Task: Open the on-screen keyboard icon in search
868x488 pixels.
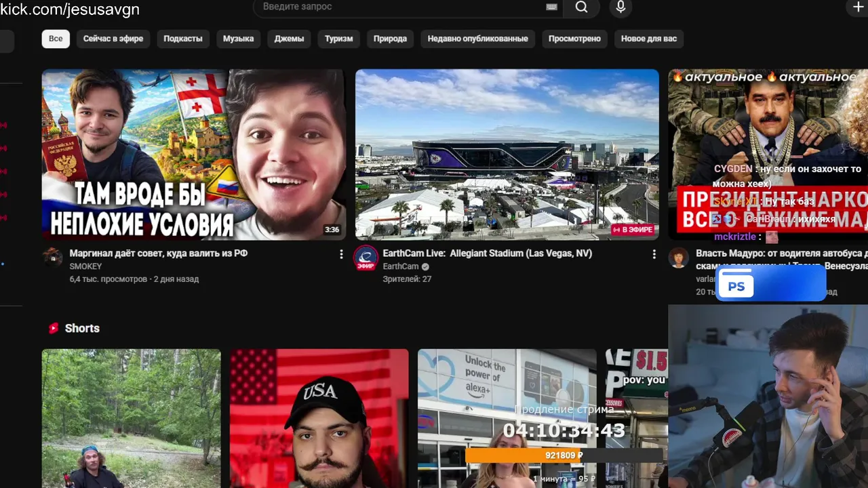Action: click(x=551, y=7)
